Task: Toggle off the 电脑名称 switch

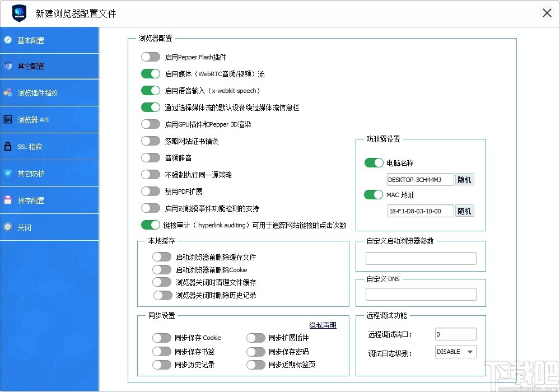Action: tap(374, 162)
